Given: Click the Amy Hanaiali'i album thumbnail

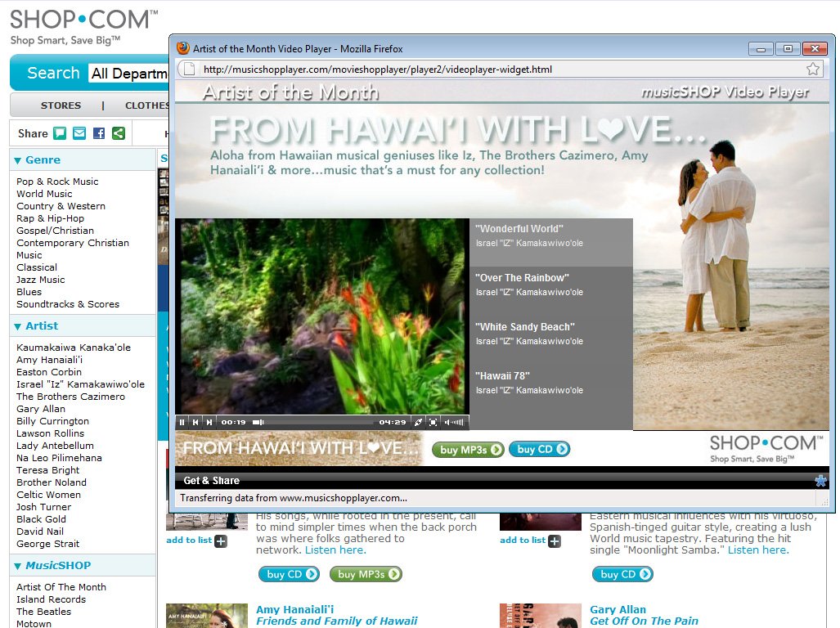Looking at the screenshot, I should click(x=207, y=616).
